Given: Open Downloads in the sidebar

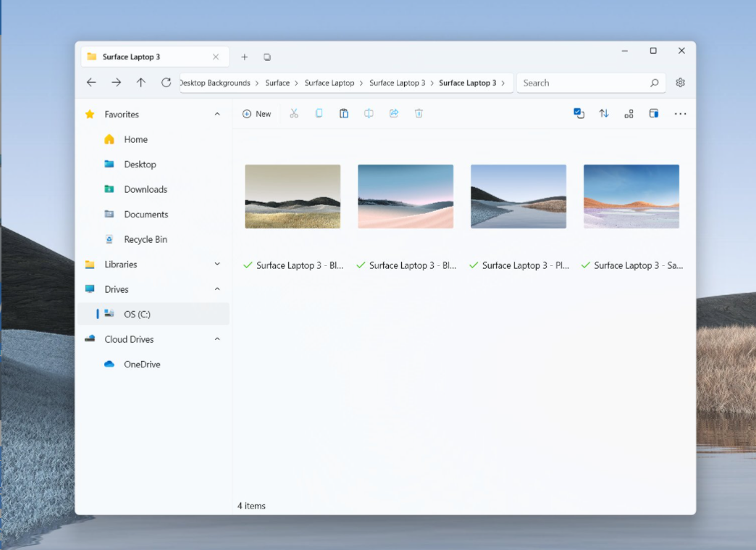Looking at the screenshot, I should (x=154, y=190).
